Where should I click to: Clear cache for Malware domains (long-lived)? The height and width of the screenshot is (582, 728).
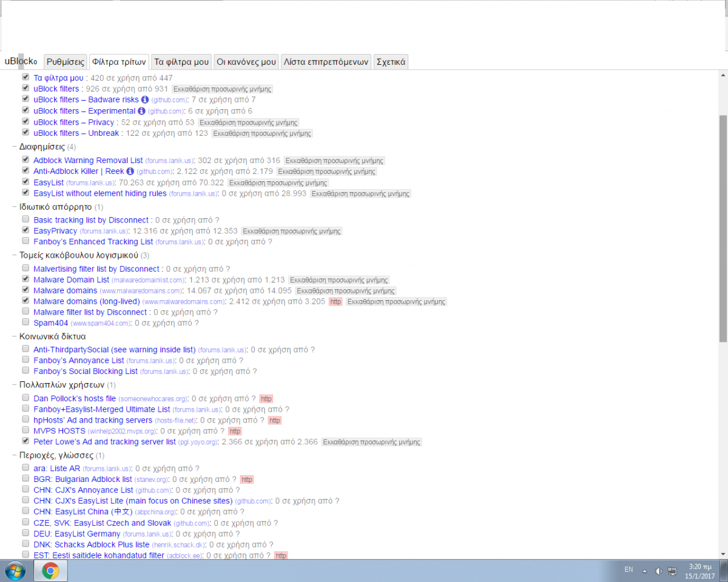pyautogui.click(x=396, y=301)
